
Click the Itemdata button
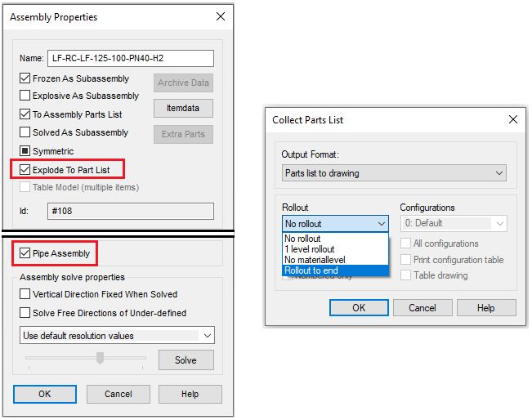[183, 108]
